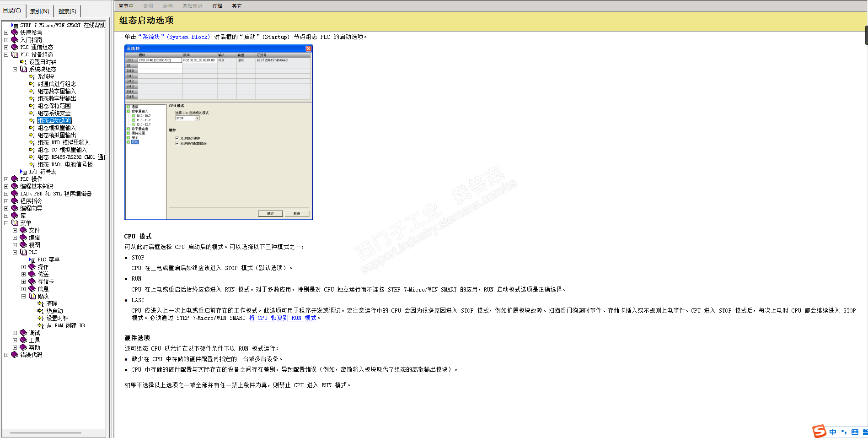Click the page icon beside STEP 7-Micro/WIN SMART 在线帮助

pyautogui.click(x=15, y=26)
